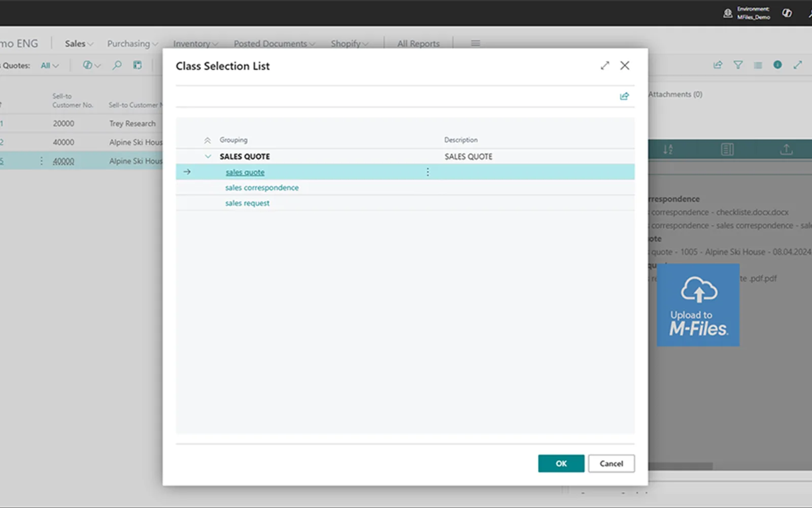Image resolution: width=812 pixels, height=508 pixels.
Task: Close the Class Selection List dialog
Action: (625, 66)
